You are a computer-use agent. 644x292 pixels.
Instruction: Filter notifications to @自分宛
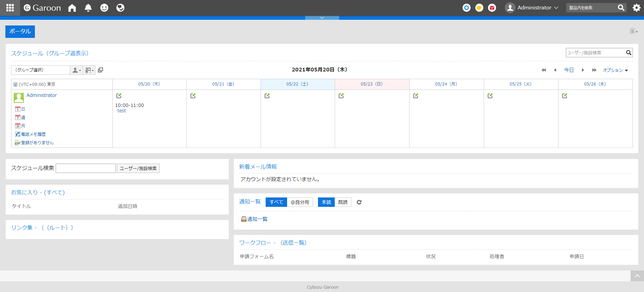(300, 202)
